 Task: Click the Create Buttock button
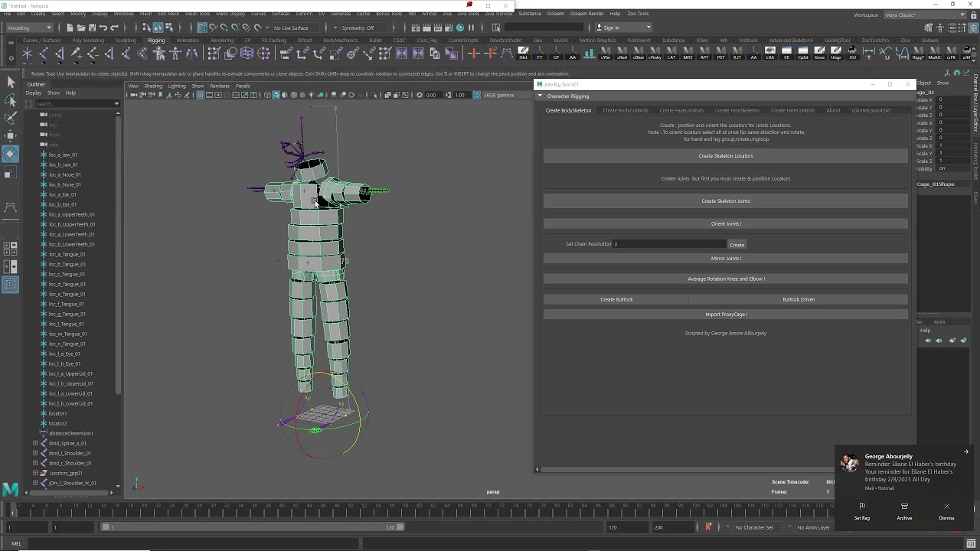pyautogui.click(x=616, y=299)
